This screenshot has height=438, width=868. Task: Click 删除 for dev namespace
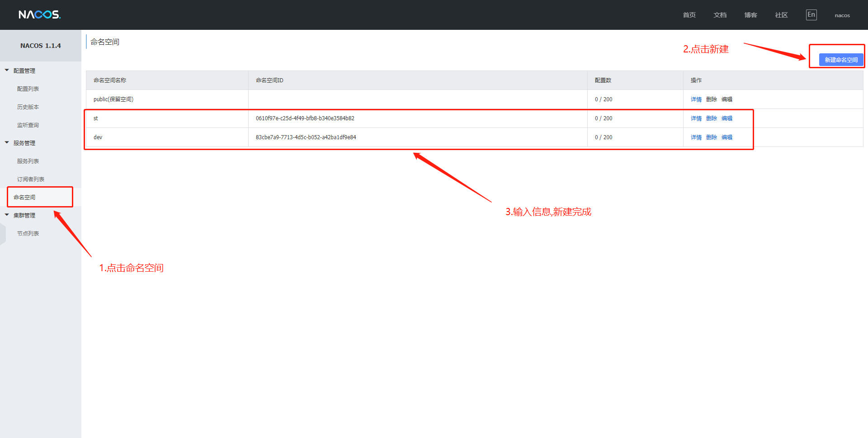pyautogui.click(x=712, y=137)
